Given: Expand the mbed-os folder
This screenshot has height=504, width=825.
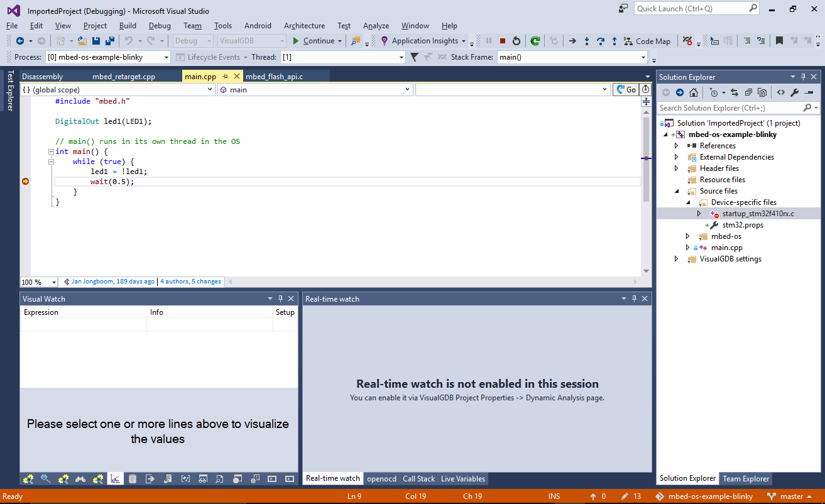Looking at the screenshot, I should click(687, 236).
